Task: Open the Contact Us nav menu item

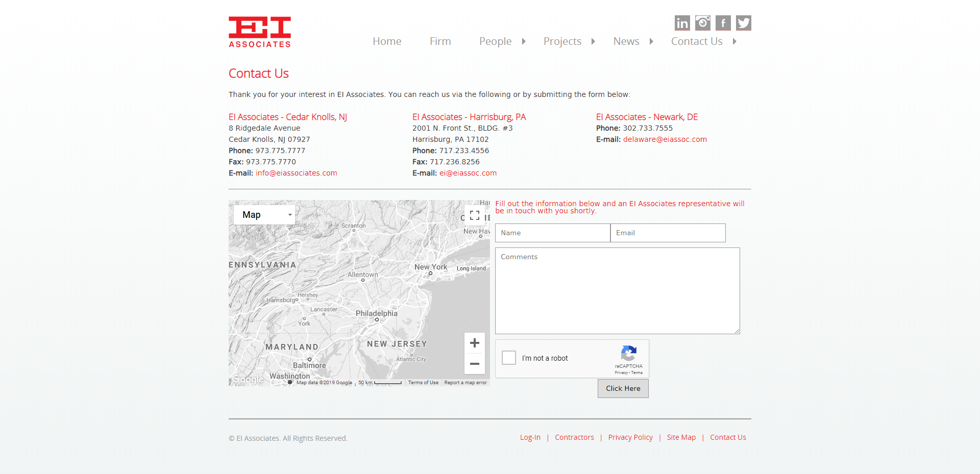Action: (697, 41)
